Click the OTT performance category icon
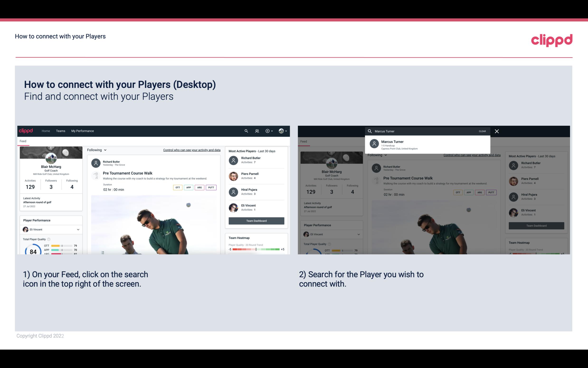Screen dimensions: 588x368 pos(177,187)
